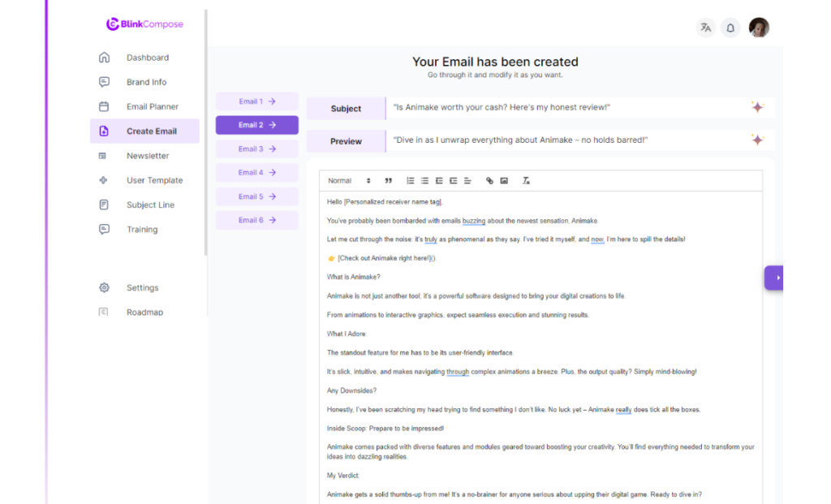Clear text formatting

[526, 181]
